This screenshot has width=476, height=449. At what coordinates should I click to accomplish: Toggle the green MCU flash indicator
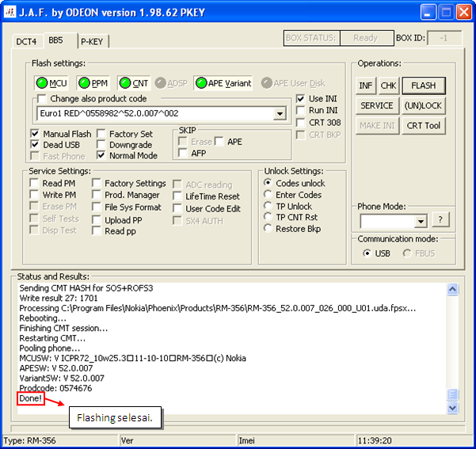click(x=51, y=83)
